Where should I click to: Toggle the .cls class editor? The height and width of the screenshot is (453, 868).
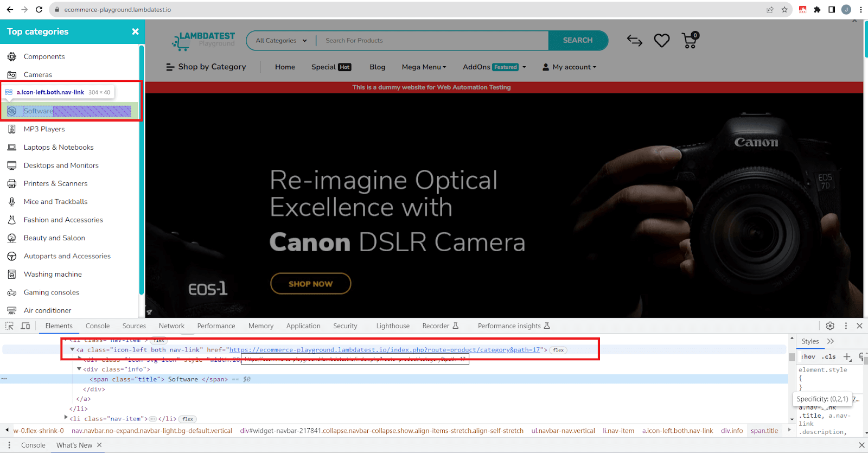pos(828,356)
